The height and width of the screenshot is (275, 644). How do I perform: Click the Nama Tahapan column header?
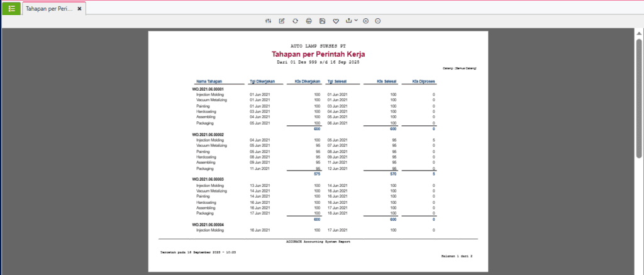209,81
